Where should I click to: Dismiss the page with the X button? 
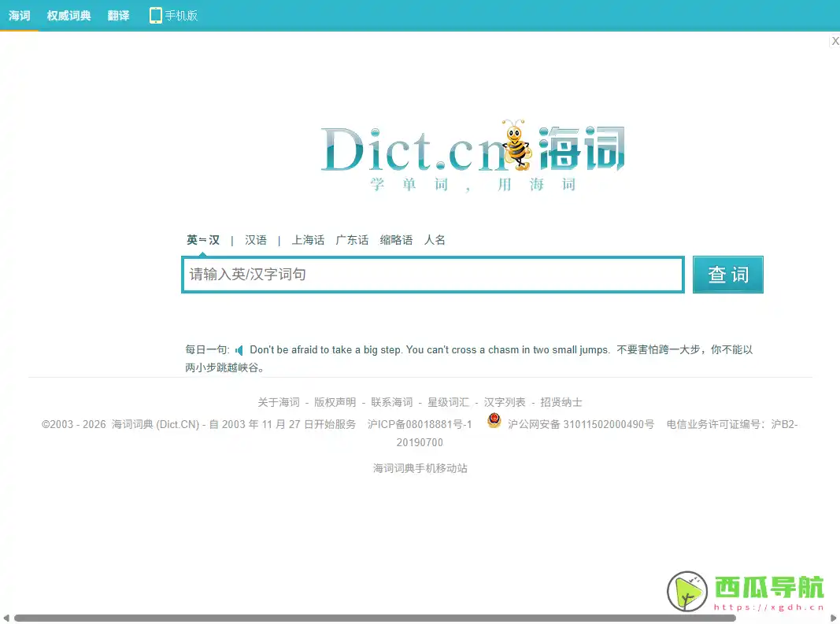coord(834,40)
